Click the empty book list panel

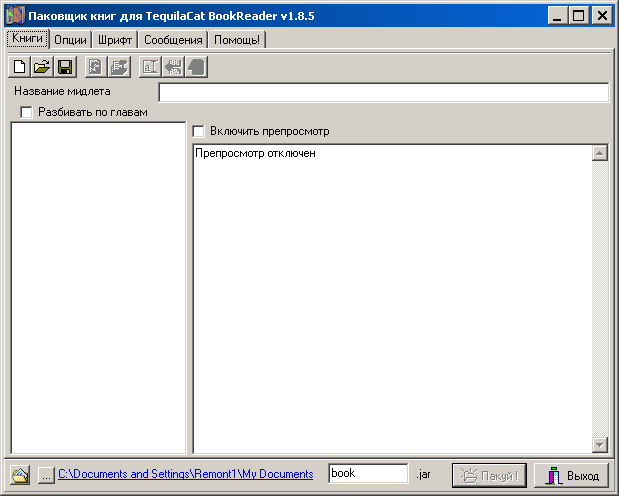98,288
